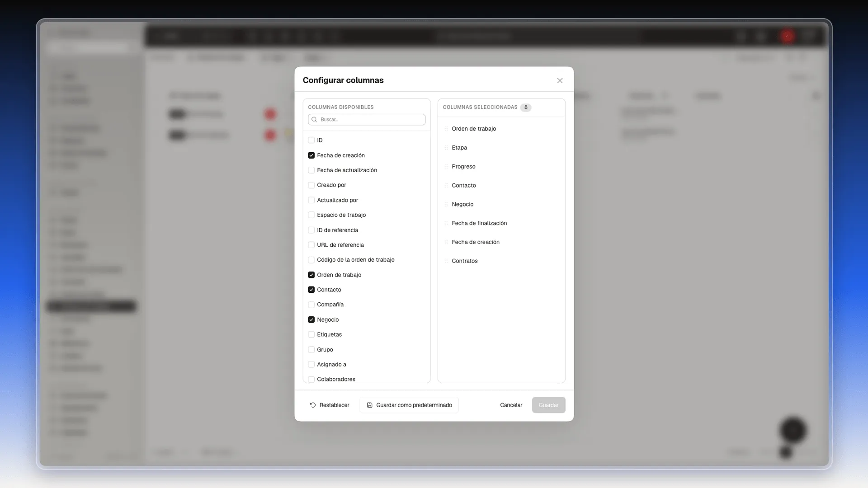Uncheck the Negocio column checkbox
The image size is (868, 488).
pyautogui.click(x=311, y=319)
